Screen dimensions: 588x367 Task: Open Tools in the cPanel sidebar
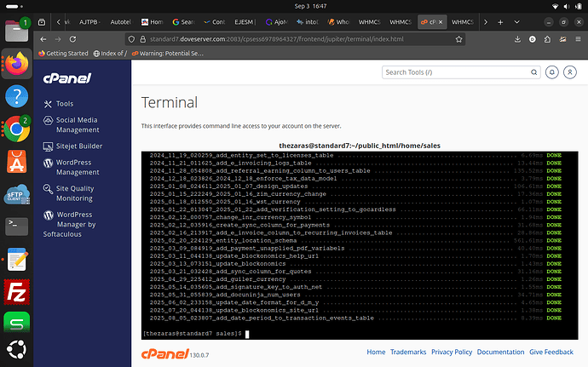59,104
